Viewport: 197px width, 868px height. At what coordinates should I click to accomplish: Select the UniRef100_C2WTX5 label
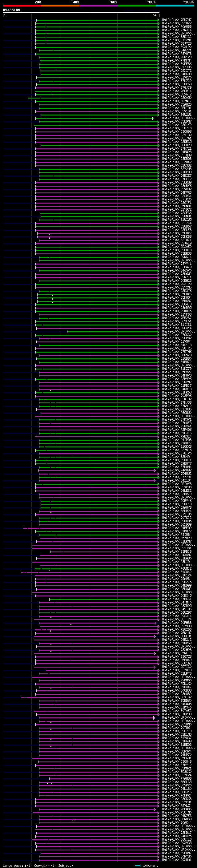coord(177,349)
